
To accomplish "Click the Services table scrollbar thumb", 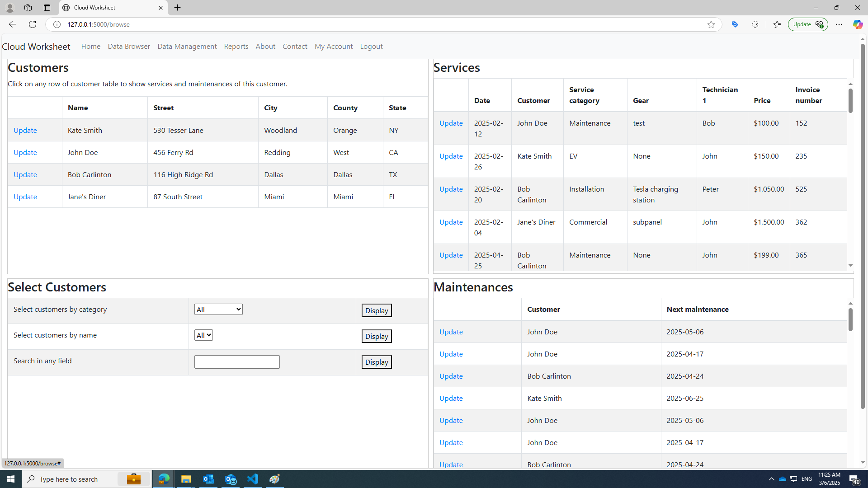I will coord(850,100).
